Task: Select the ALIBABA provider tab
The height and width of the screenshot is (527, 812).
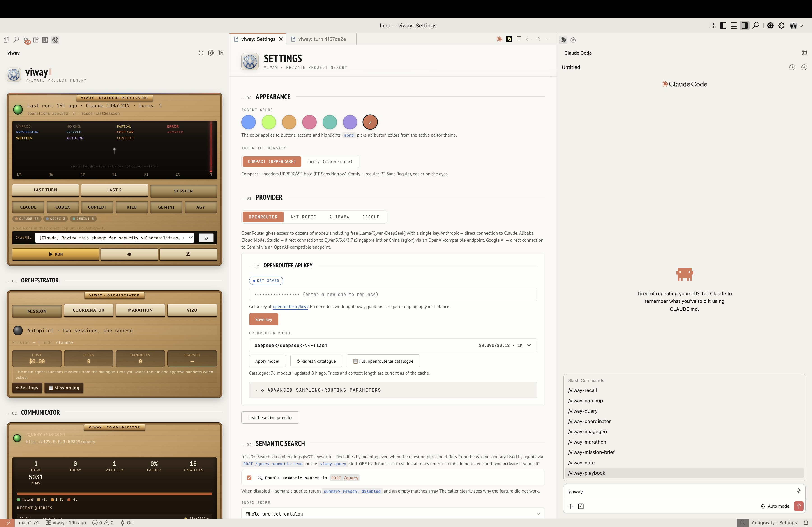Action: [x=339, y=217]
